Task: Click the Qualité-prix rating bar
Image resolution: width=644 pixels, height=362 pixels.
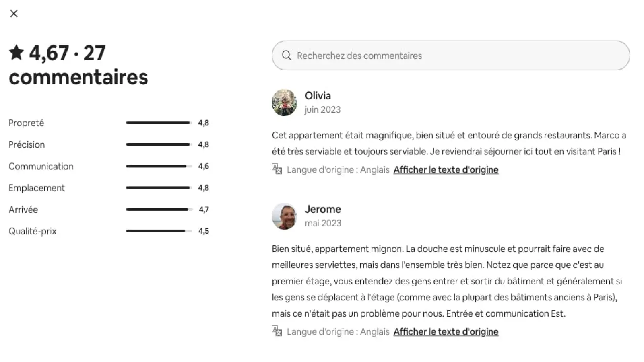Action: click(159, 231)
